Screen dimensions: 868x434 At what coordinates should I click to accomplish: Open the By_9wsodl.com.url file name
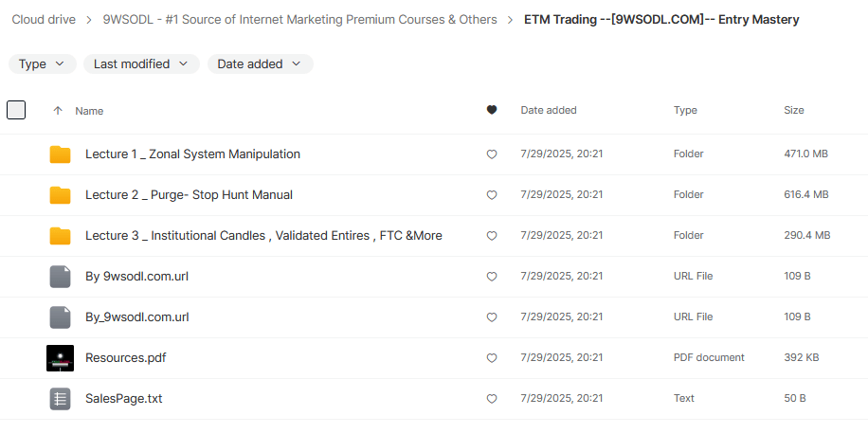pyautogui.click(x=136, y=317)
